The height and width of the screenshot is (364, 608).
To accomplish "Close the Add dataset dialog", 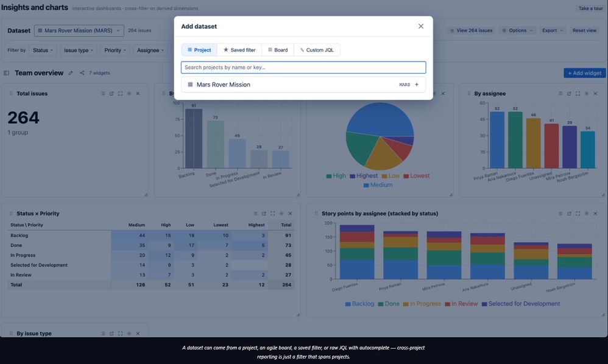I will [x=421, y=26].
